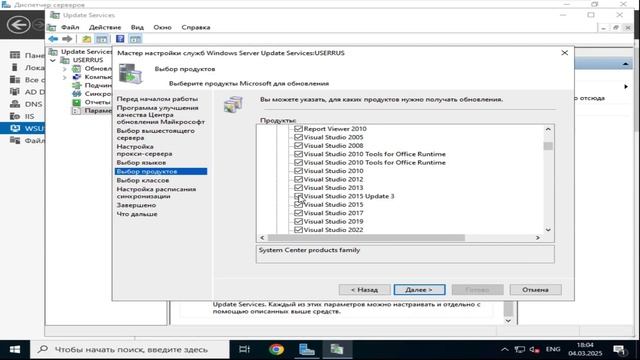Open the Вид menu
The width and height of the screenshot is (640, 360).
point(137,27)
